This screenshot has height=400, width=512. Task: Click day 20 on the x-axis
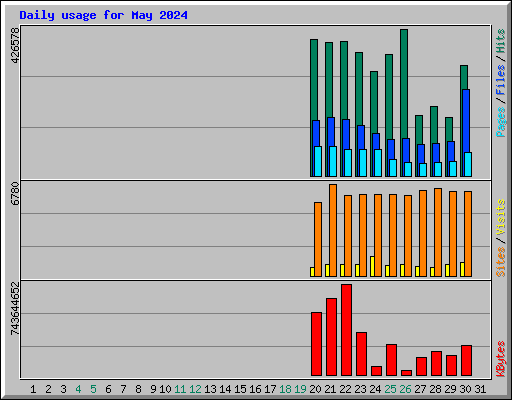click(x=315, y=389)
